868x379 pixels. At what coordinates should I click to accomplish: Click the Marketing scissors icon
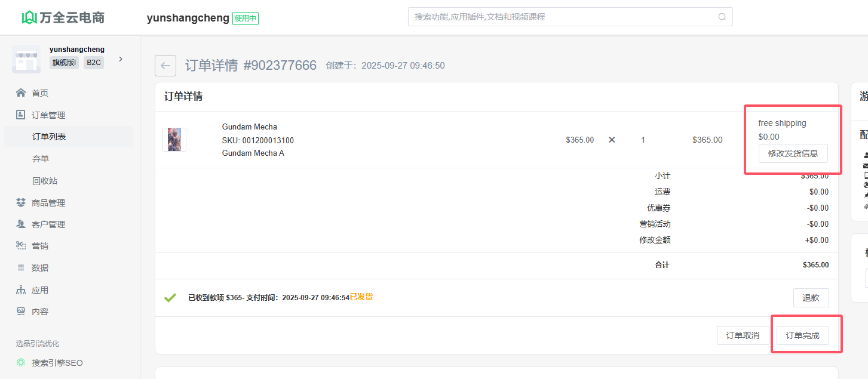click(x=21, y=246)
